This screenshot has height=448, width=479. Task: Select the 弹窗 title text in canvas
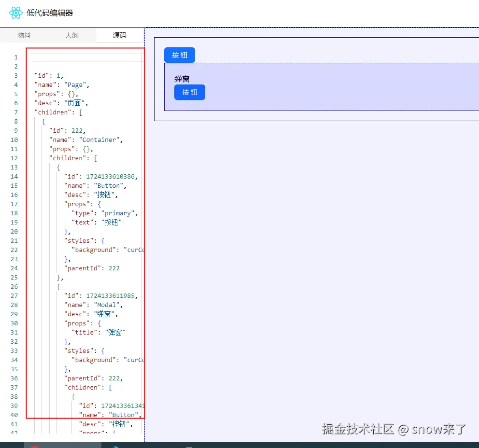(182, 79)
